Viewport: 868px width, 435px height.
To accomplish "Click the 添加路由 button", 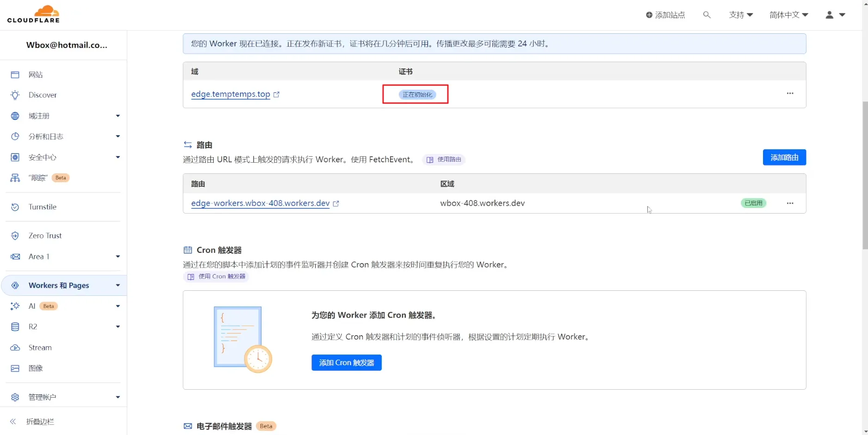I will click(784, 158).
